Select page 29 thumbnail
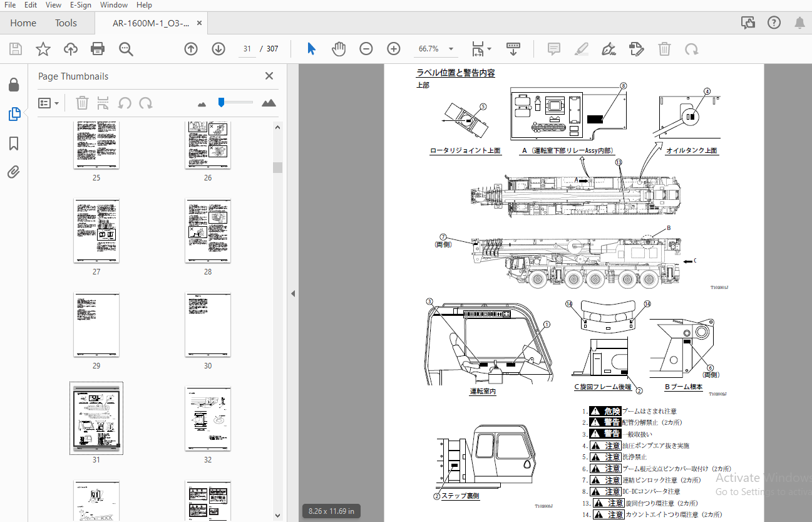812x522 pixels. pos(96,325)
